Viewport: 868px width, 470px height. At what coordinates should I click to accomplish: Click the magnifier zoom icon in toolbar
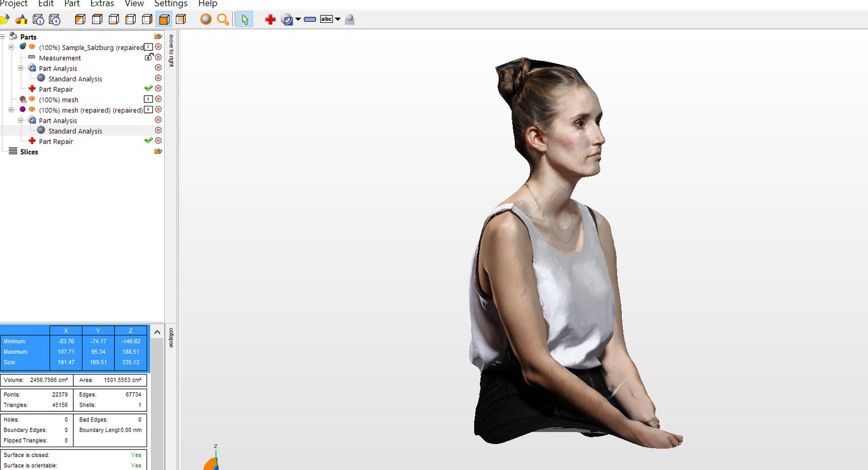[222, 20]
